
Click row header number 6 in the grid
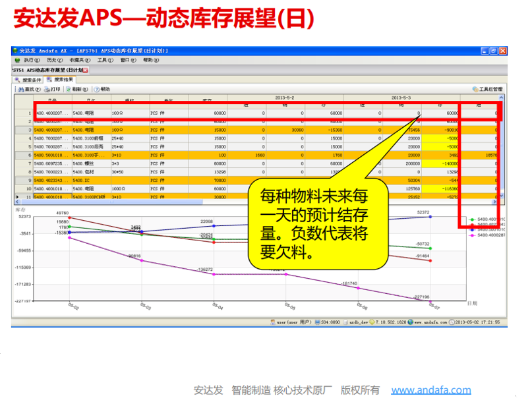point(24,155)
